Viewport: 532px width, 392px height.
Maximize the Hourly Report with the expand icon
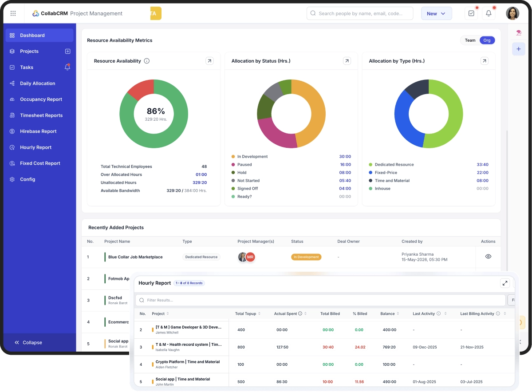pos(505,283)
